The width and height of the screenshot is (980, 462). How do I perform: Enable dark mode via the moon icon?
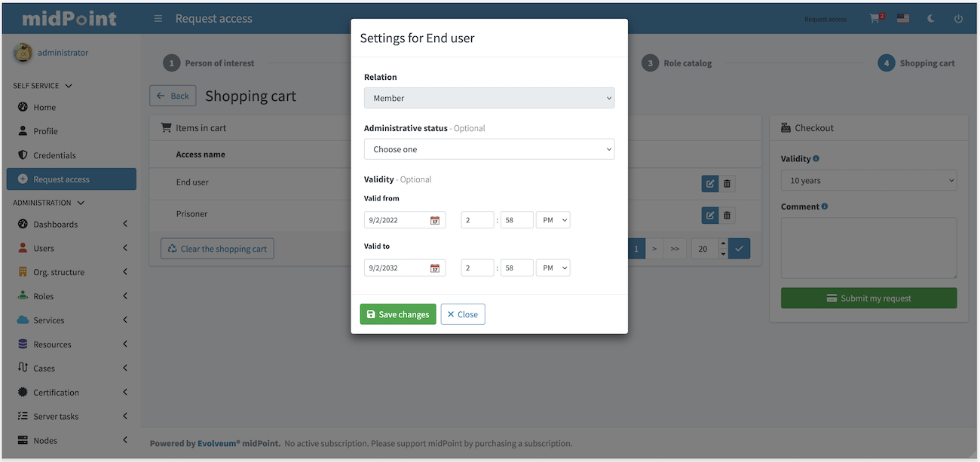pos(929,18)
